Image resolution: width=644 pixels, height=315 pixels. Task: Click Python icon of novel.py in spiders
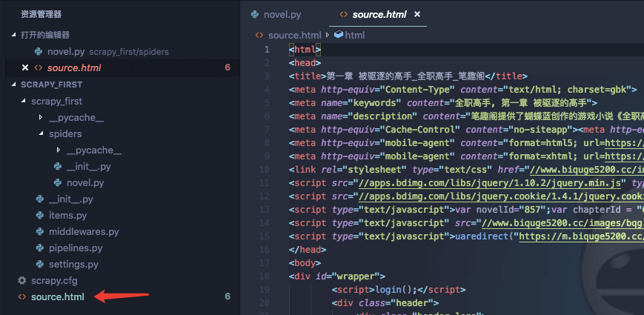pos(58,183)
